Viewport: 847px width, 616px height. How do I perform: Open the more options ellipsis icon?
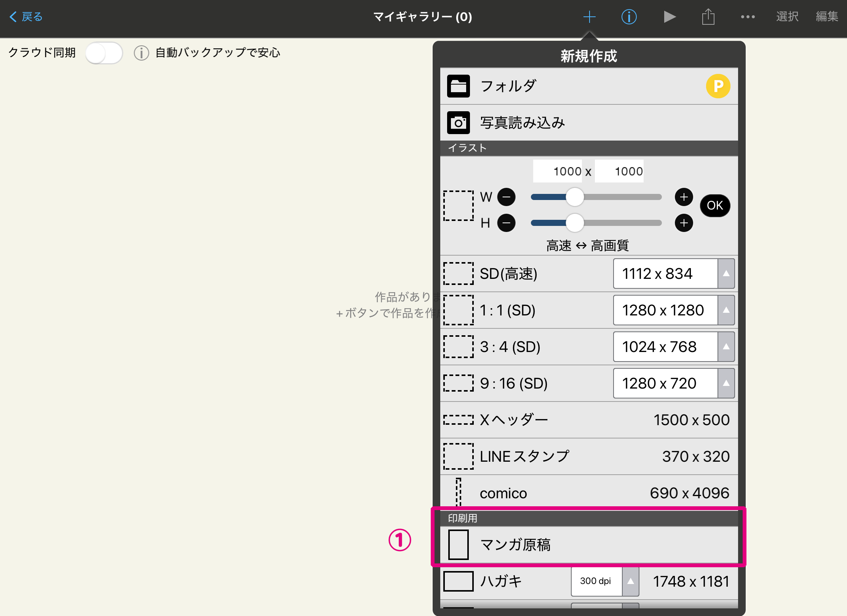tap(748, 17)
